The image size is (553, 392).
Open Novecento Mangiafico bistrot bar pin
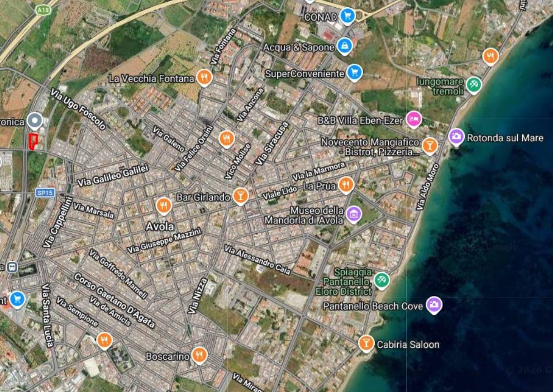point(430,145)
